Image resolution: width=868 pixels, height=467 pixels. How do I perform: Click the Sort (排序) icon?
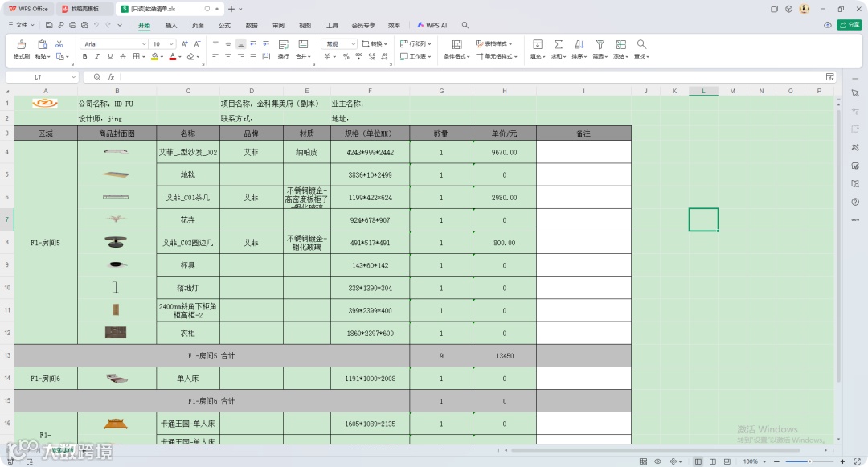click(579, 45)
